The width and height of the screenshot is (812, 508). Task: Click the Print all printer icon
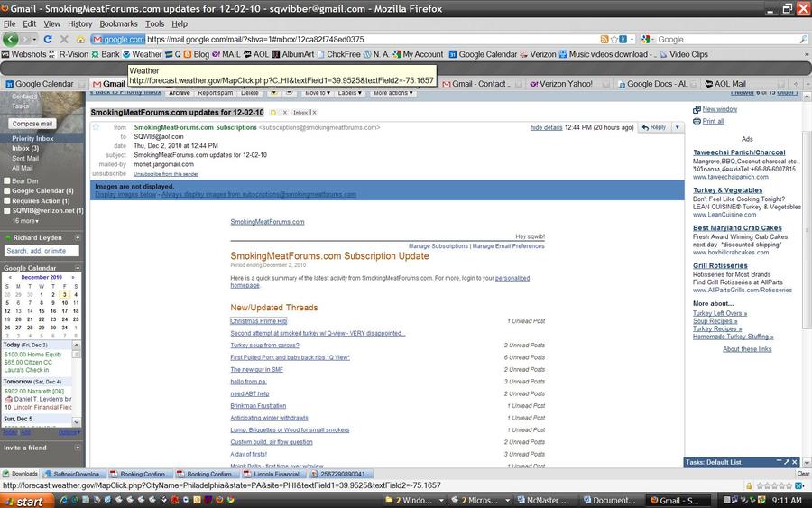pos(696,121)
